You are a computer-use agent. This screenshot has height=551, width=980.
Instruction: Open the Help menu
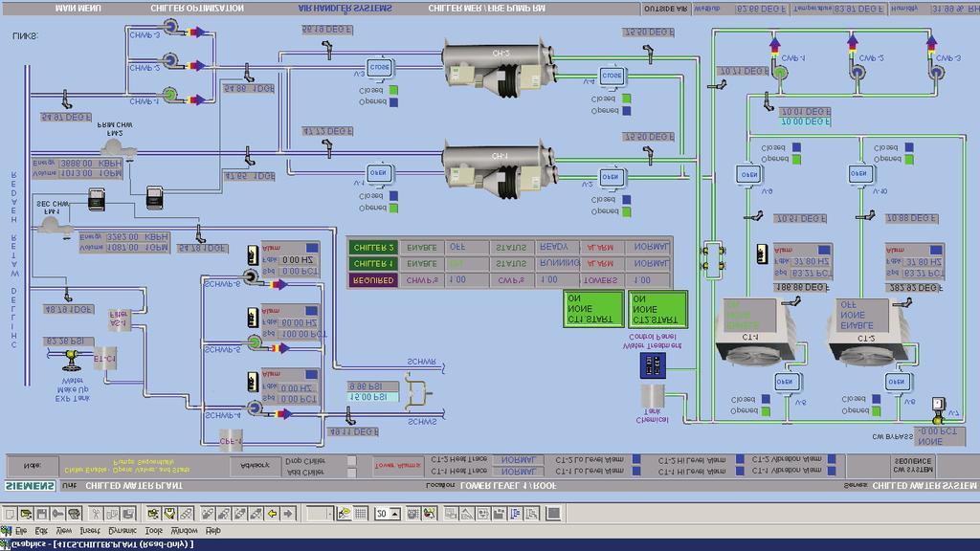coord(213,530)
